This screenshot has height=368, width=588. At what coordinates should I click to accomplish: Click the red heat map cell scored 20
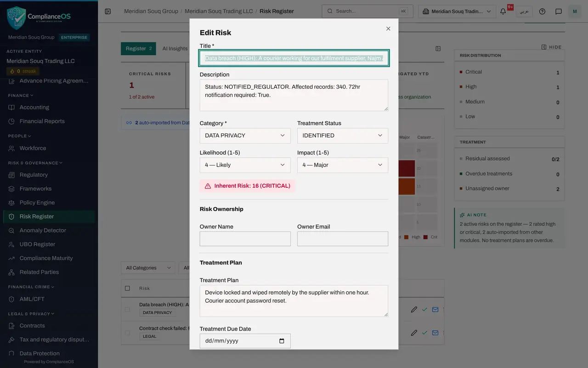pos(407,168)
